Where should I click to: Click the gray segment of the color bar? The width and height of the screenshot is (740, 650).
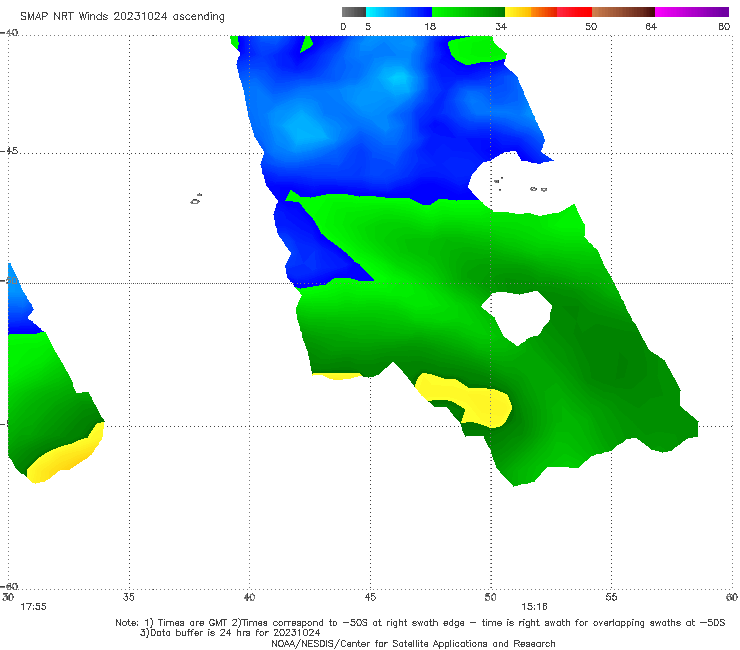[354, 12]
